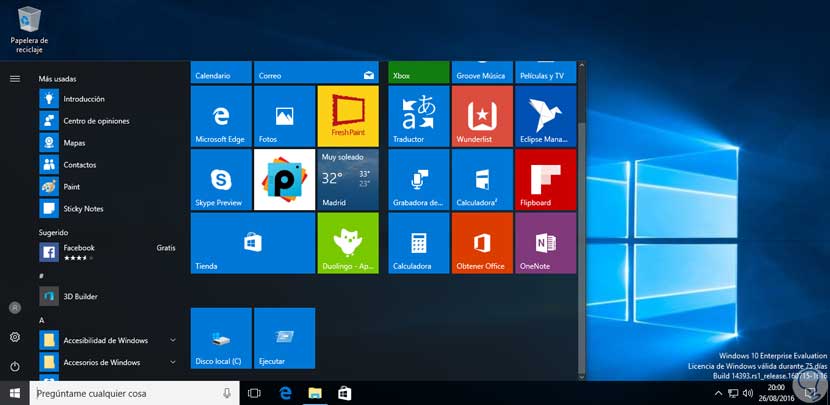The height and width of the screenshot is (405, 830).
Task: Open the Disco local (C) tile
Action: click(x=221, y=338)
